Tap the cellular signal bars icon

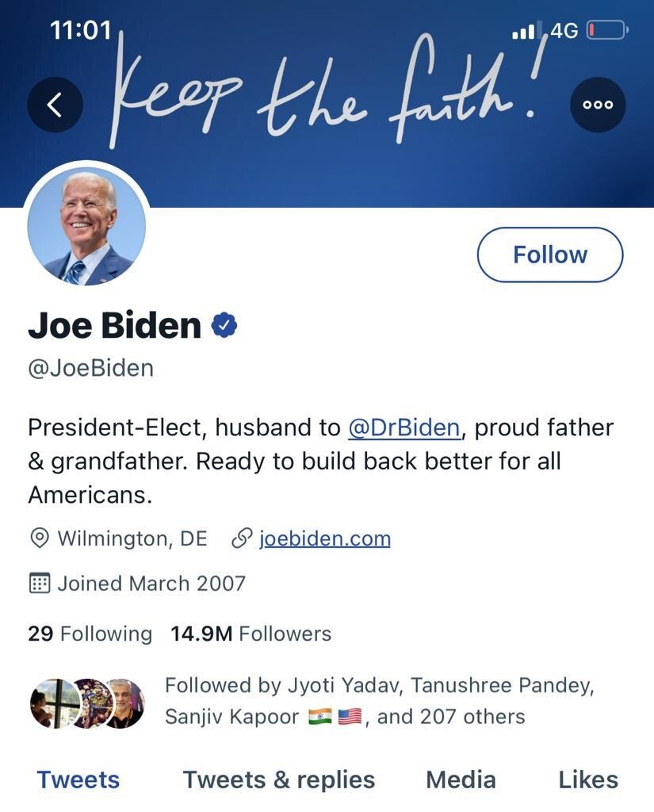(525, 32)
